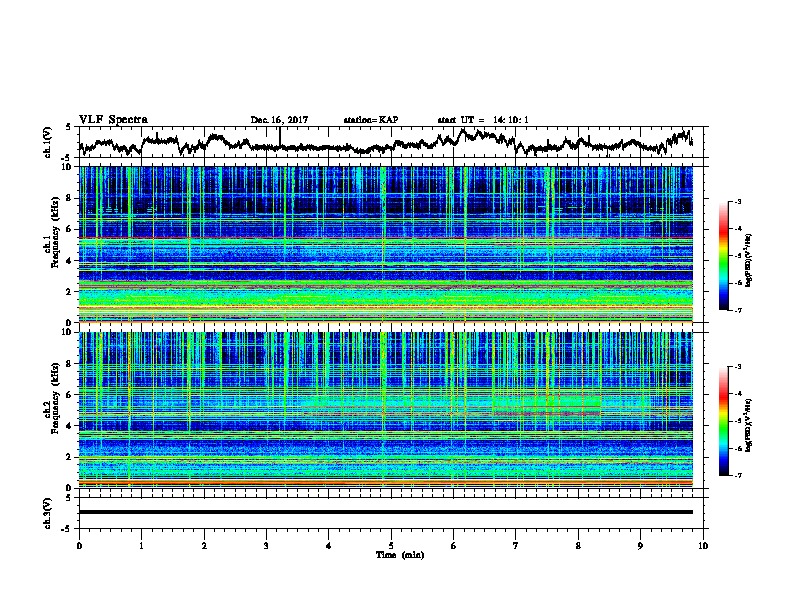
Task: Click the "ch.3(V)" axis label
Action: [x=48, y=513]
